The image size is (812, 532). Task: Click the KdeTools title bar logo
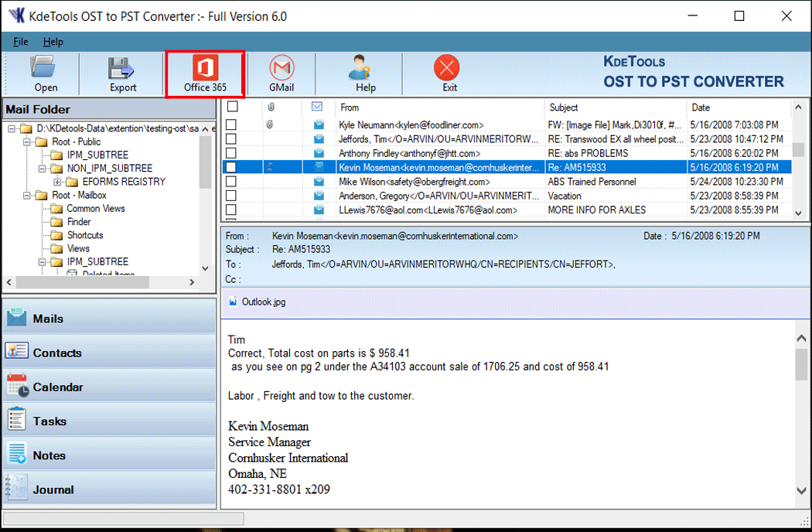(x=17, y=15)
